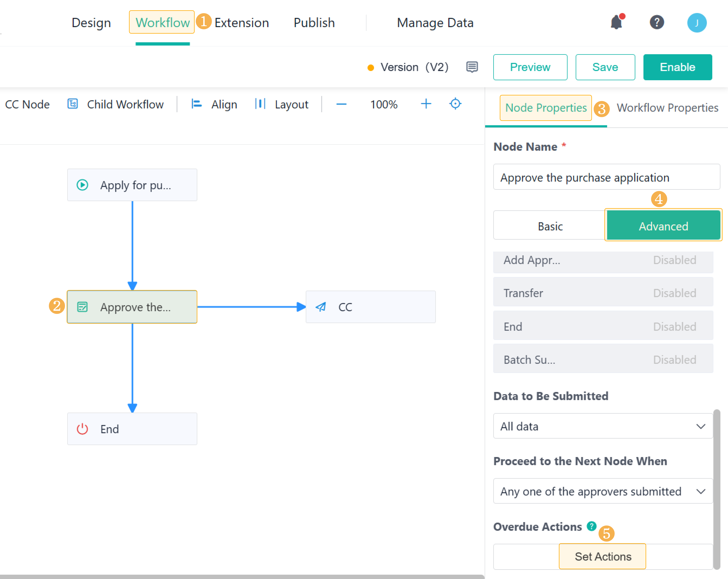Click the Version (V2) label
The width and height of the screenshot is (728, 579).
coord(415,67)
